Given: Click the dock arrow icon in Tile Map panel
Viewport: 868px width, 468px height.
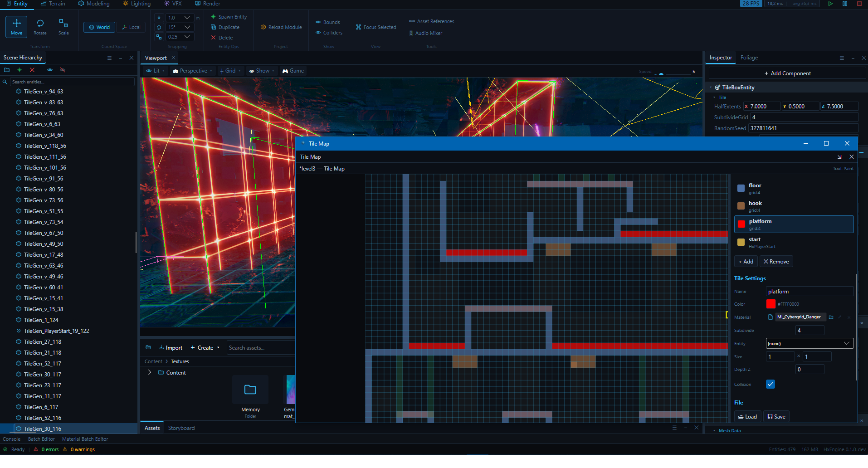Looking at the screenshot, I should point(839,157).
